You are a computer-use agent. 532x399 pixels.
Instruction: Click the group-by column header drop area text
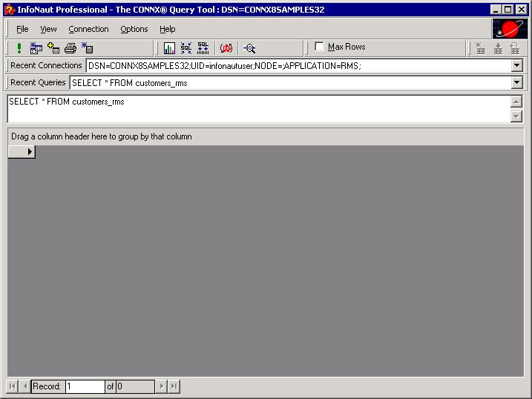(102, 136)
